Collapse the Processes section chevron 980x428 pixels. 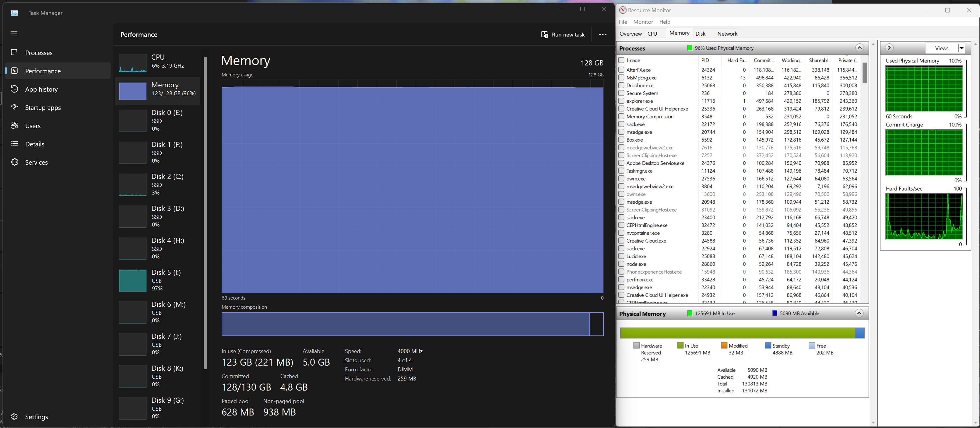859,48
